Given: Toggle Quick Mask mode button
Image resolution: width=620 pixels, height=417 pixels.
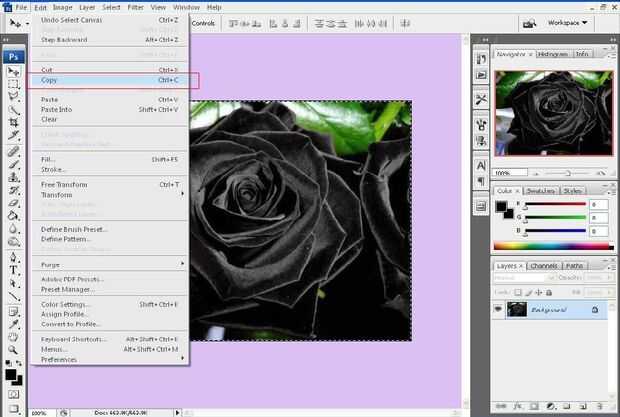Looking at the screenshot, I should point(13,394).
